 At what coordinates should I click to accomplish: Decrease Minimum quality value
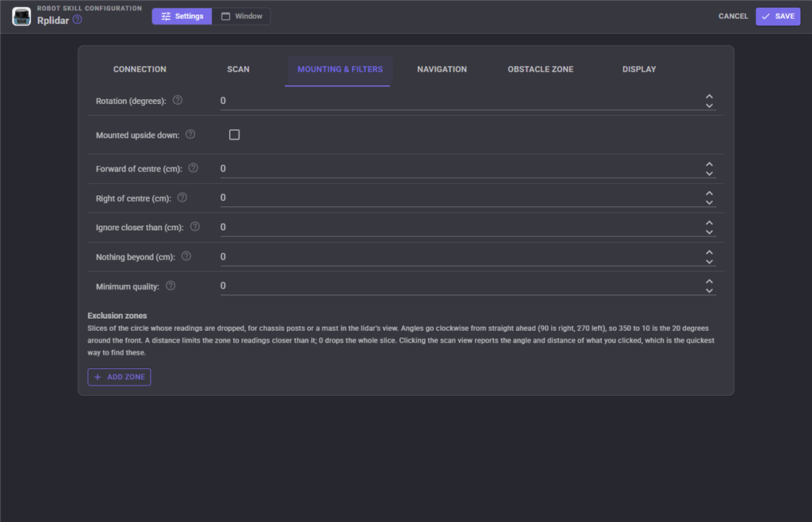710,290
